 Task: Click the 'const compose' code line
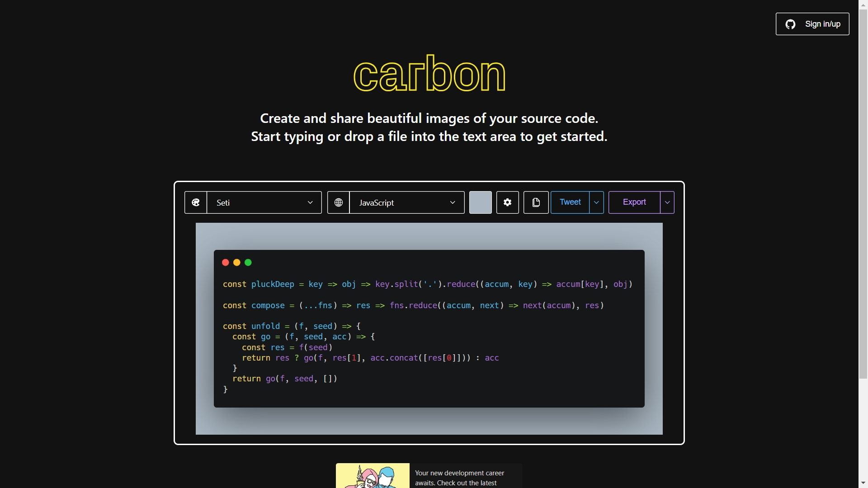tap(413, 305)
